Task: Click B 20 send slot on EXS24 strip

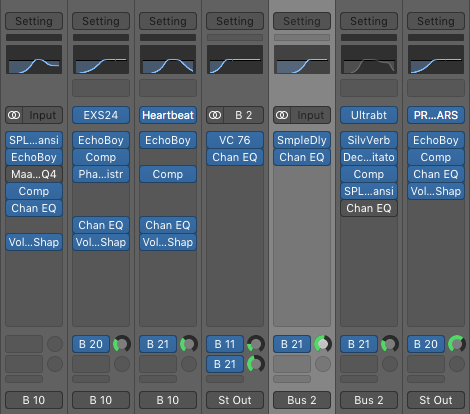Action: coord(91,344)
